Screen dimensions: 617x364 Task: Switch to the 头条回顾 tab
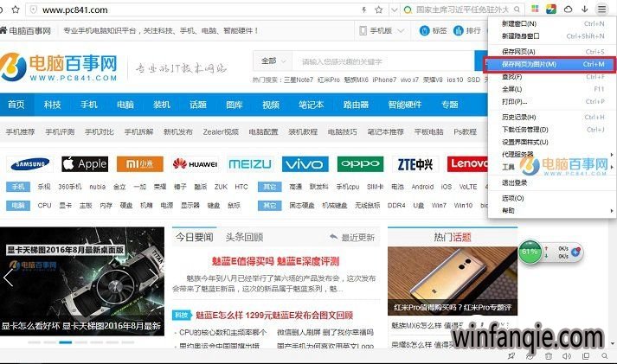pos(244,237)
